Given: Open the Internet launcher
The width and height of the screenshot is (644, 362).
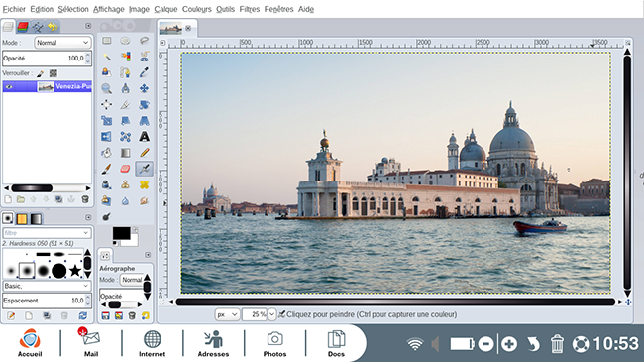Looking at the screenshot, I should tap(152, 343).
